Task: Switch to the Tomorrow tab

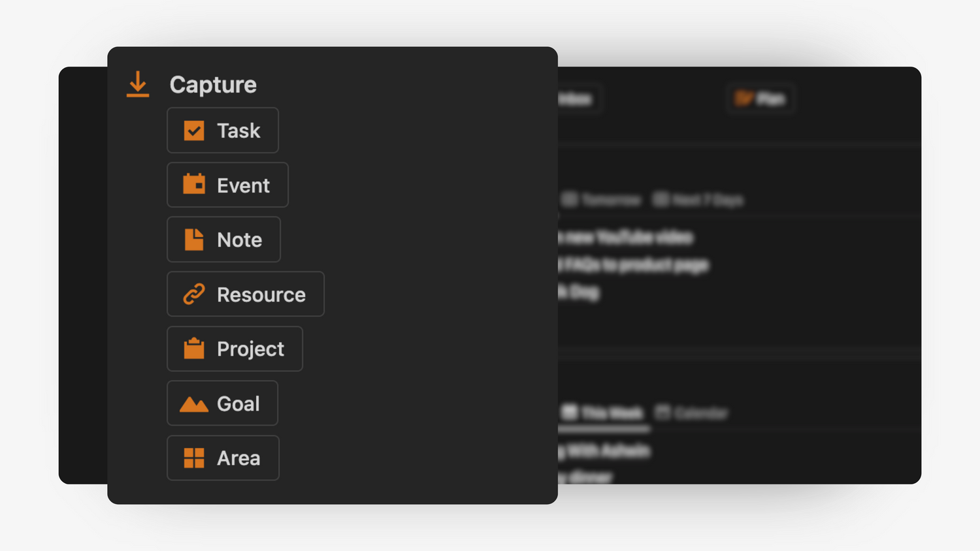Action: click(x=602, y=200)
